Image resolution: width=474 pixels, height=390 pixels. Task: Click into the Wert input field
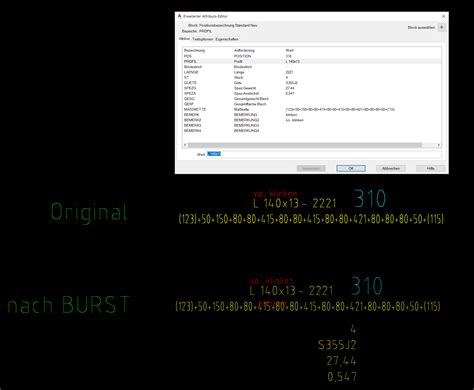[x=324, y=154]
